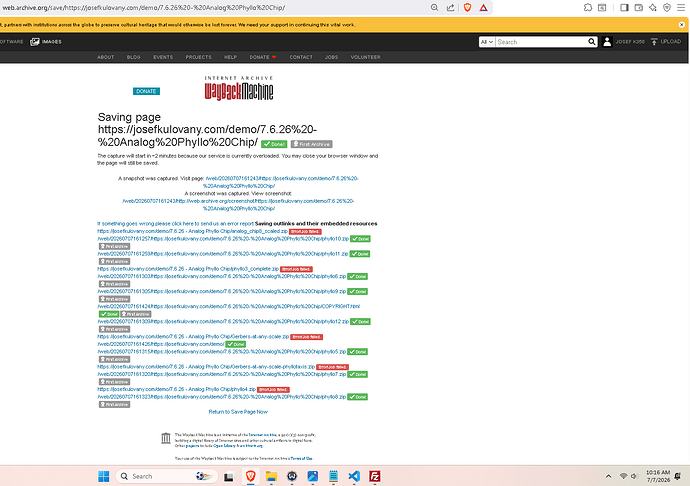The image size is (690, 486).
Task: Open the captured snapshot link
Action: coord(281,182)
